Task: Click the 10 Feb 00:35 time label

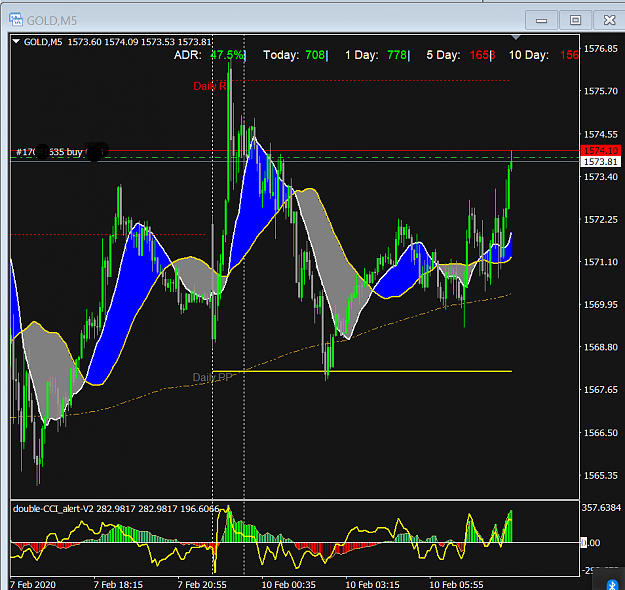Action: [x=289, y=584]
